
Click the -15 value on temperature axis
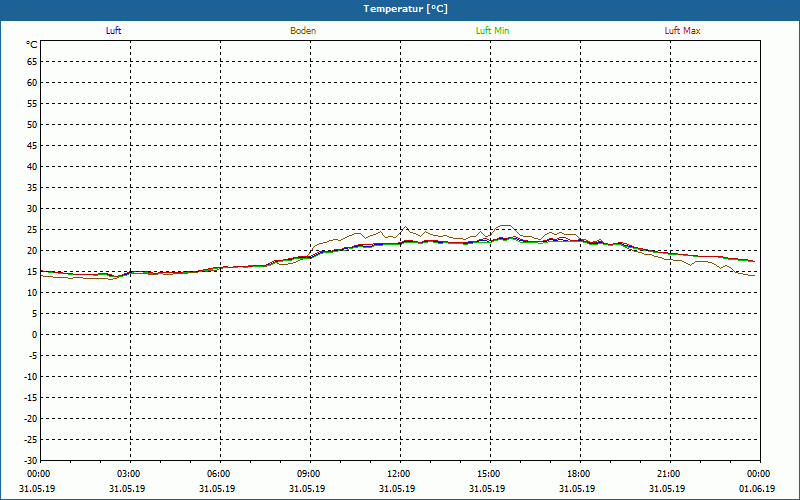tap(31, 397)
